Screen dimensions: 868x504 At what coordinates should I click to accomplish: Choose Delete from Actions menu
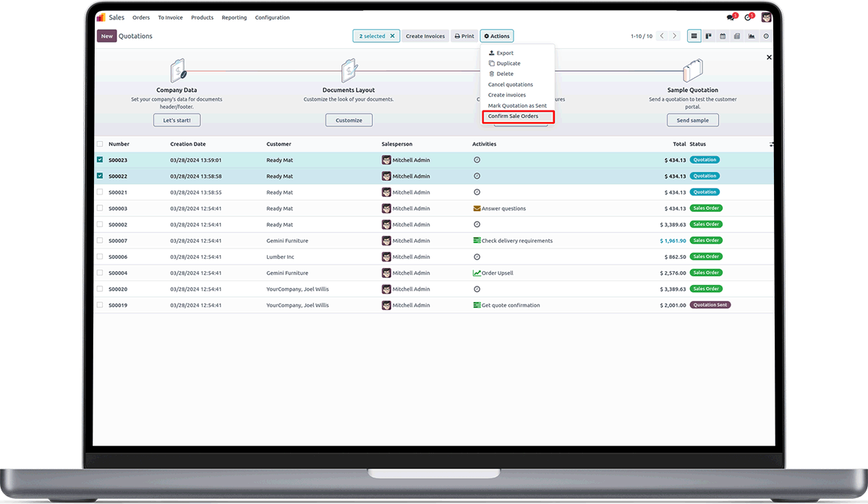coord(517,74)
